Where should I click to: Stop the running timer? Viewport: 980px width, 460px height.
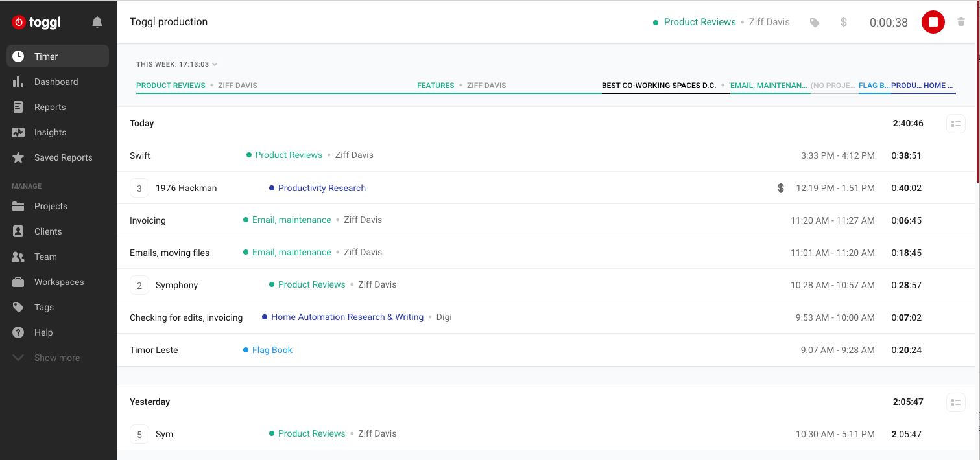pyautogui.click(x=933, y=22)
